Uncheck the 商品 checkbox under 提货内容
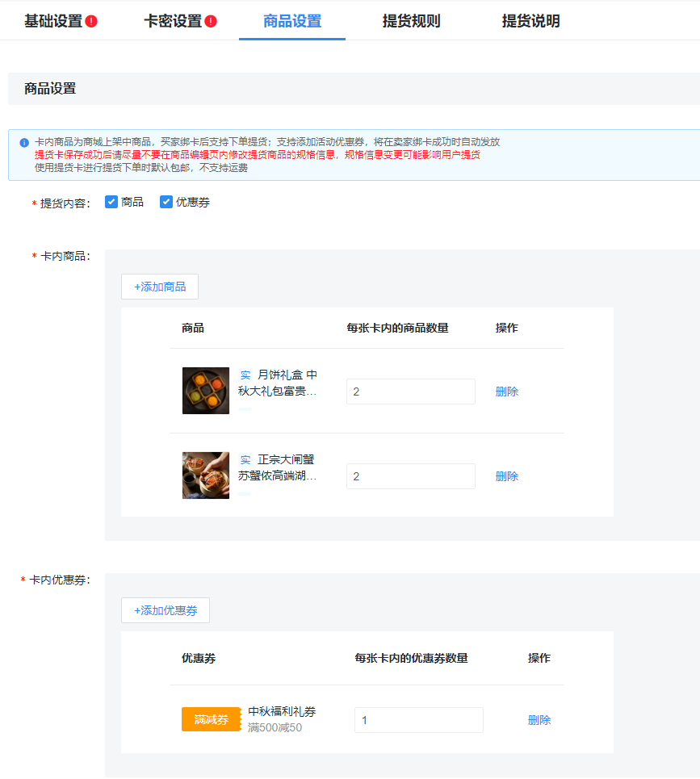The image size is (700, 779). pos(111,202)
